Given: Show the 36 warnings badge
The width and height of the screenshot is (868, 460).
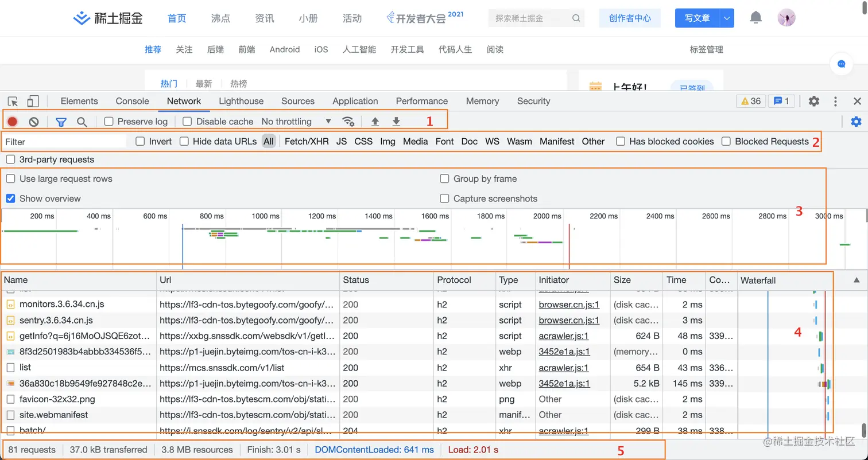Looking at the screenshot, I should (750, 102).
